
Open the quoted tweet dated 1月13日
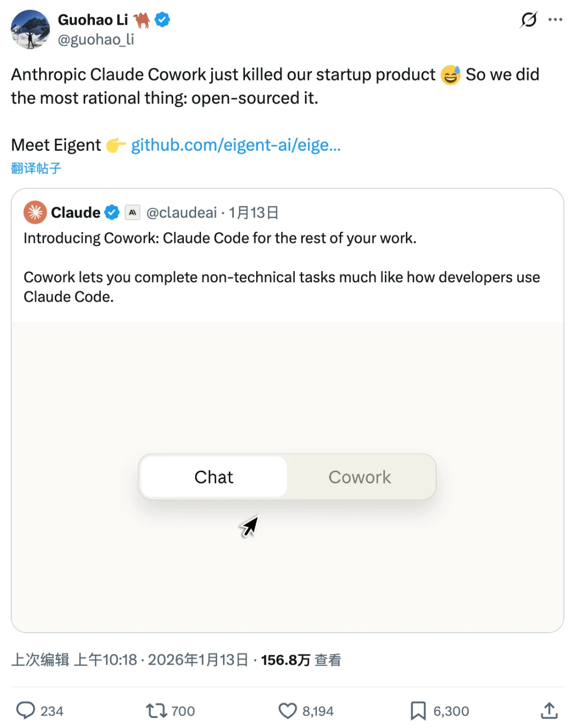[x=253, y=212]
